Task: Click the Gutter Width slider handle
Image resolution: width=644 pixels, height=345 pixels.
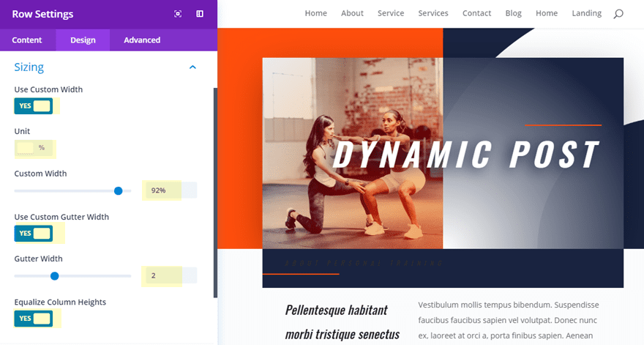Action: click(x=54, y=276)
